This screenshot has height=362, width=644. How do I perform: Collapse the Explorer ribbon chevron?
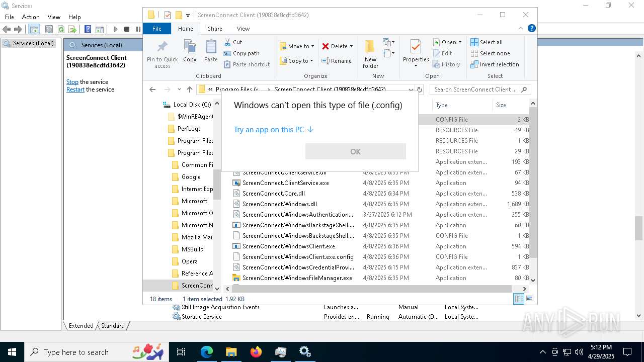coord(521,29)
